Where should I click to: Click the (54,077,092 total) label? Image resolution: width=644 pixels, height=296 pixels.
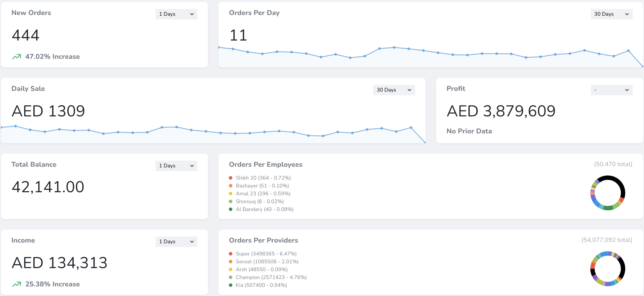tap(607, 240)
